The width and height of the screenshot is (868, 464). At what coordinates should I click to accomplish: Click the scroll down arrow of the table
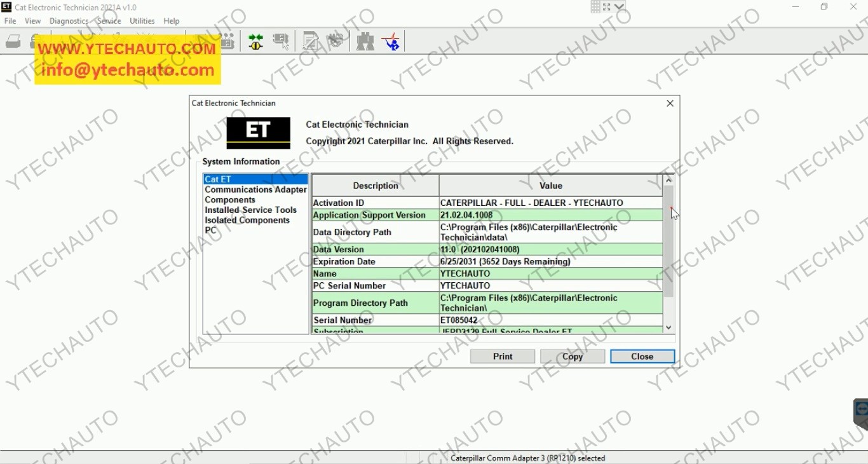coord(668,327)
